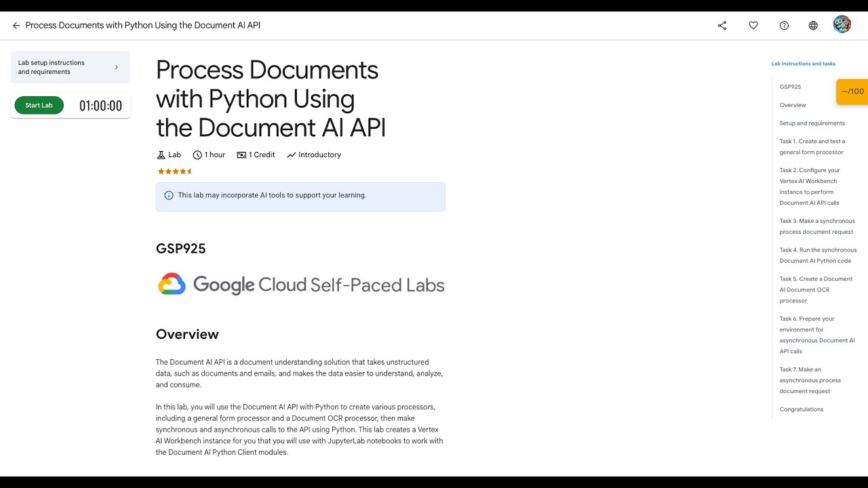
Task: Open Task 2 Vertex AI Workbench configuration
Action: coord(810,186)
